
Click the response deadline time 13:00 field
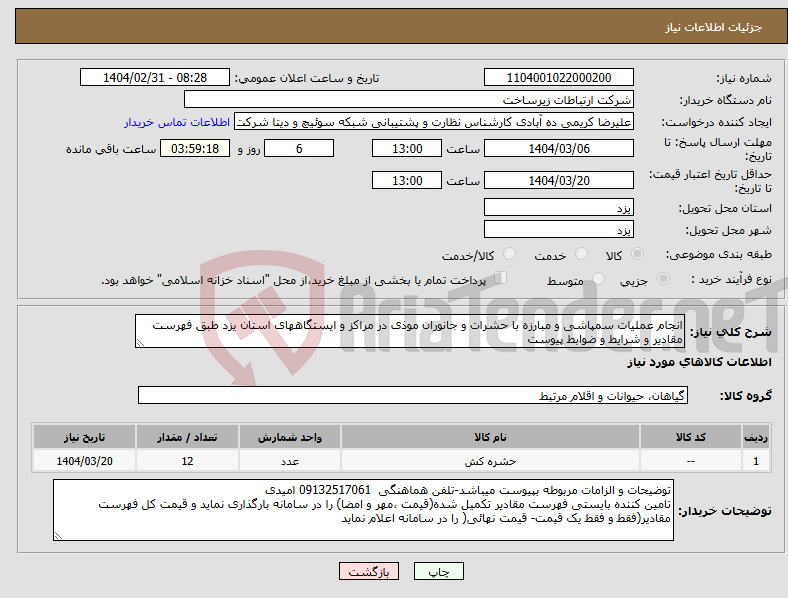[407, 148]
